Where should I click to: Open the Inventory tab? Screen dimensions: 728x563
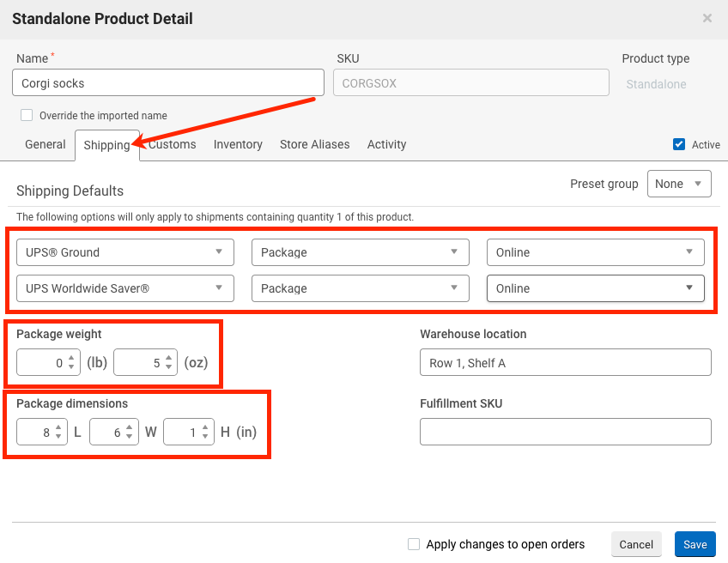[x=238, y=144]
